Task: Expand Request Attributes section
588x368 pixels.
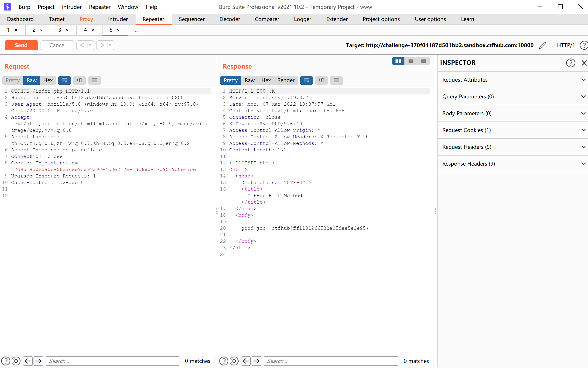Action: [x=513, y=80]
